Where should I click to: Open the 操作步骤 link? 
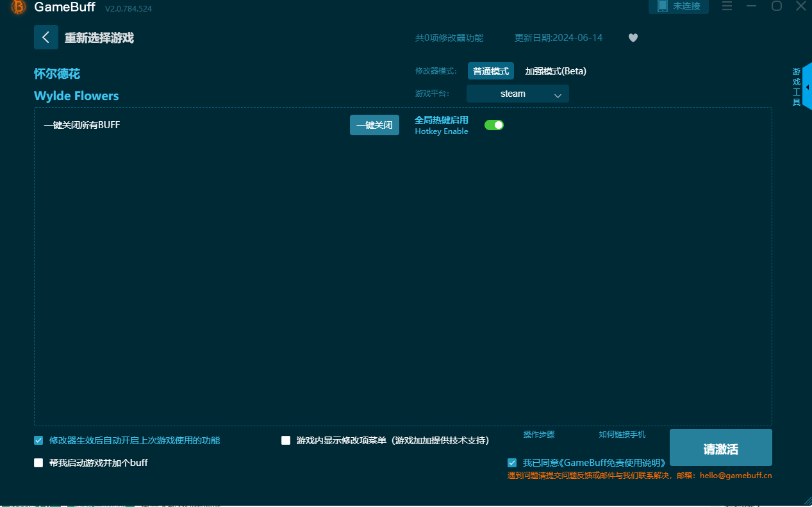tap(539, 435)
